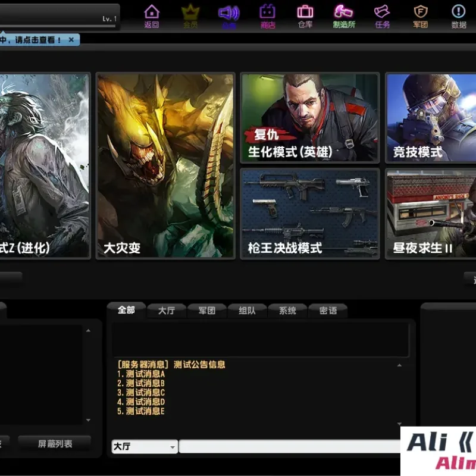This screenshot has width=476, height=476.
Task: Click the Lv. 1 experience progress bar
Action: click(58, 26)
